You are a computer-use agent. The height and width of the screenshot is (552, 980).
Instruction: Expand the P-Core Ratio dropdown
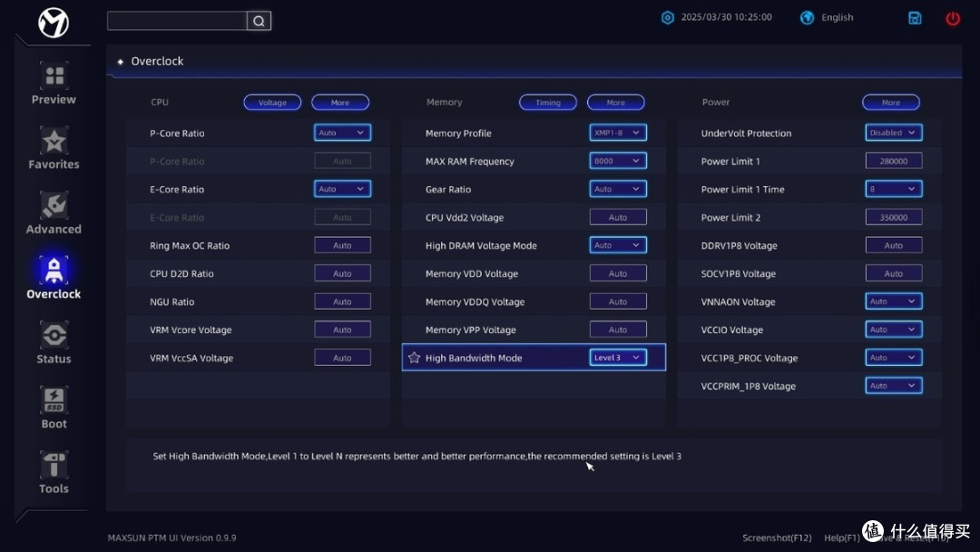coord(342,133)
